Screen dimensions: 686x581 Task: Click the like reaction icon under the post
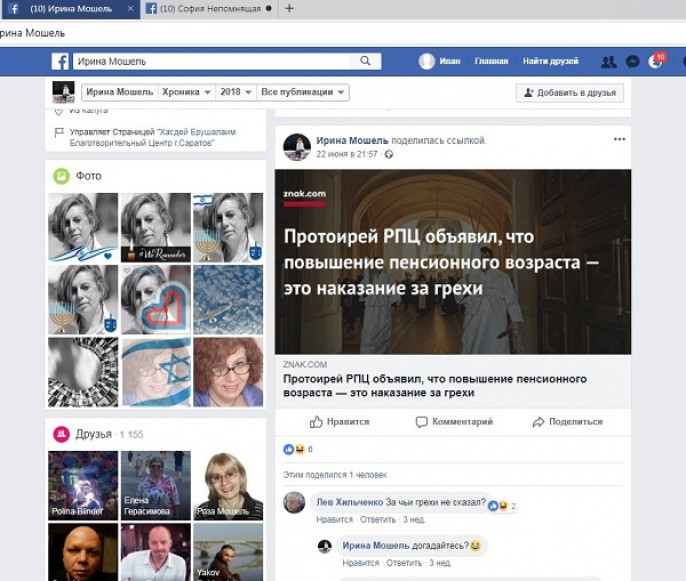[289, 449]
